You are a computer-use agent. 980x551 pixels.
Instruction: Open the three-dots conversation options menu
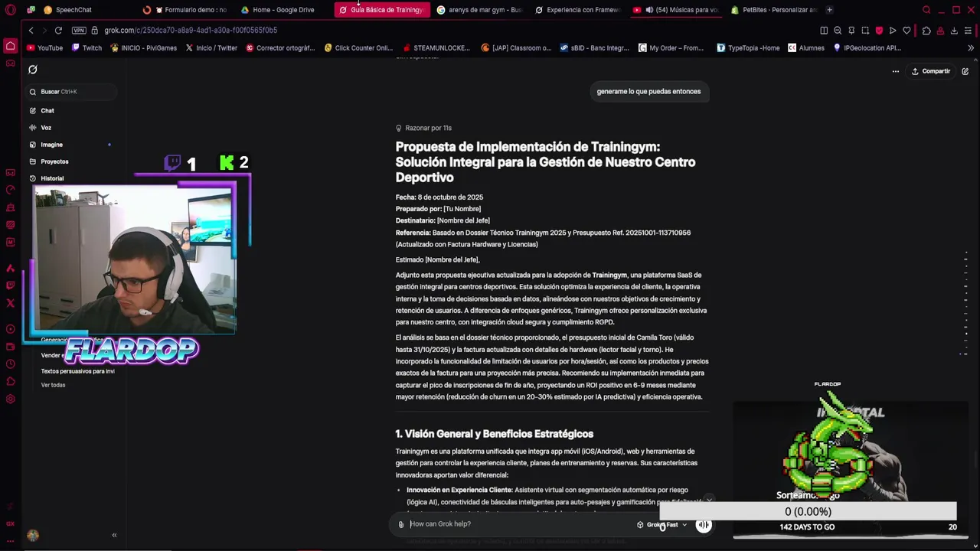coord(895,71)
